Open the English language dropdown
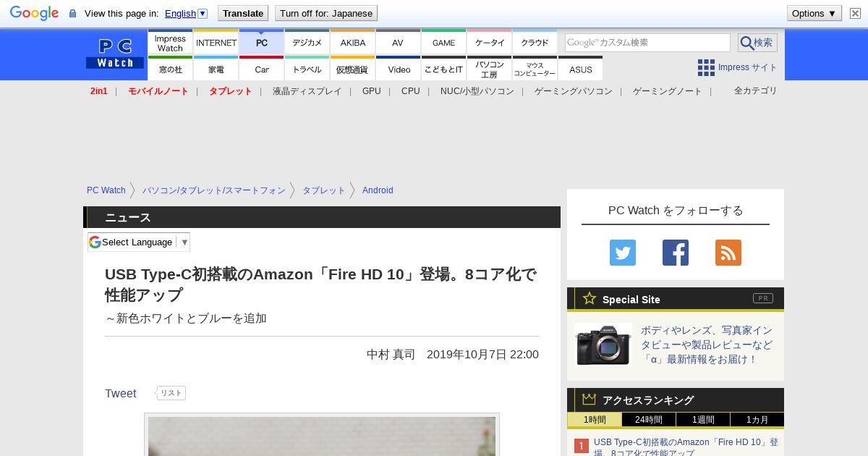The height and width of the screenshot is (456, 868). pyautogui.click(x=186, y=13)
